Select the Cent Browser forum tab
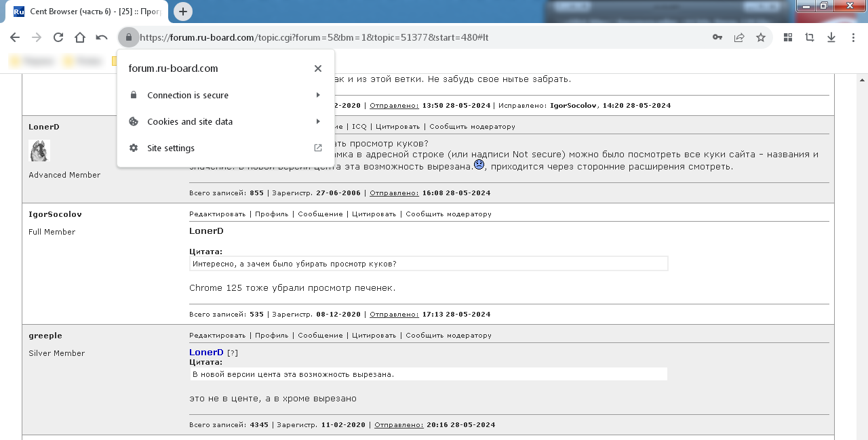 pyautogui.click(x=85, y=12)
